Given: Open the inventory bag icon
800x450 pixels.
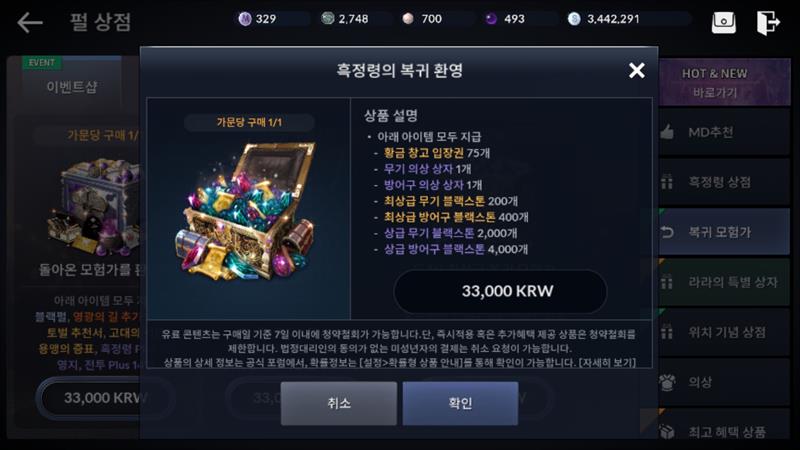Looking at the screenshot, I should pyautogui.click(x=723, y=22).
